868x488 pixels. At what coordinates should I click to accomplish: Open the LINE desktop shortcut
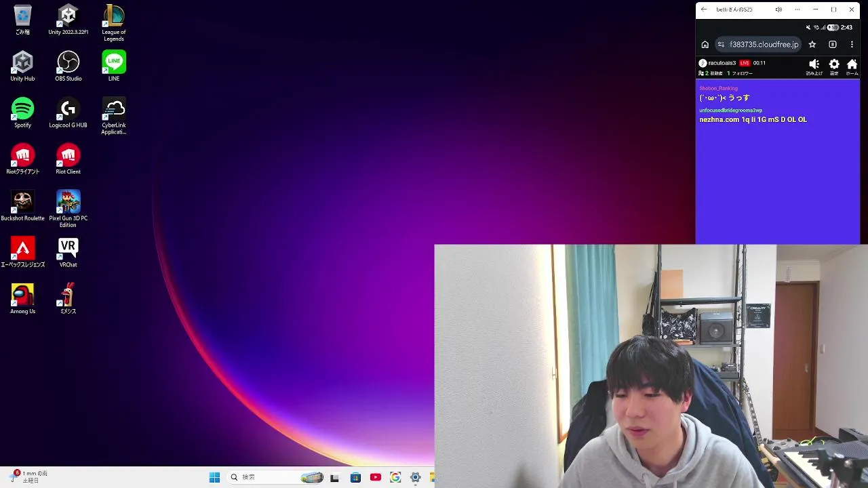(x=114, y=66)
